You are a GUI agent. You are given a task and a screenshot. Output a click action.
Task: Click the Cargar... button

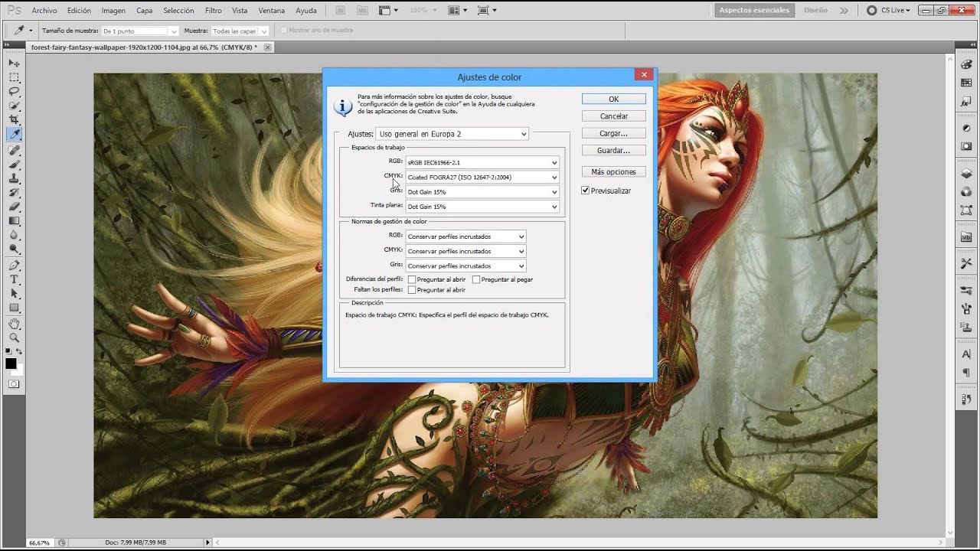point(613,133)
